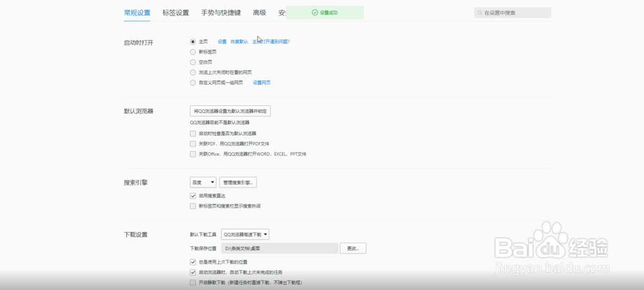Toggle 总是使用上次下载的位置 checkbox
Viewport: 644px width, 290px height.
[193, 262]
